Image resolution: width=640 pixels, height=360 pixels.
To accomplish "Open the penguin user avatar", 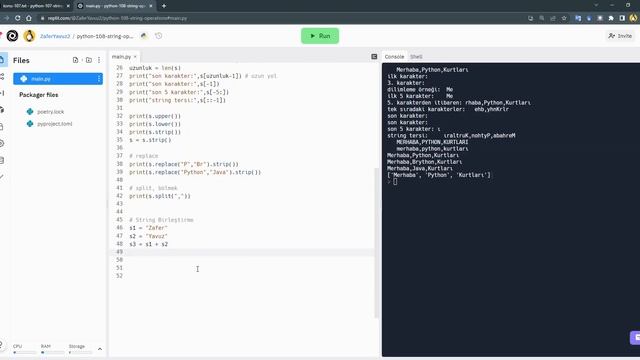I will 29,36.
